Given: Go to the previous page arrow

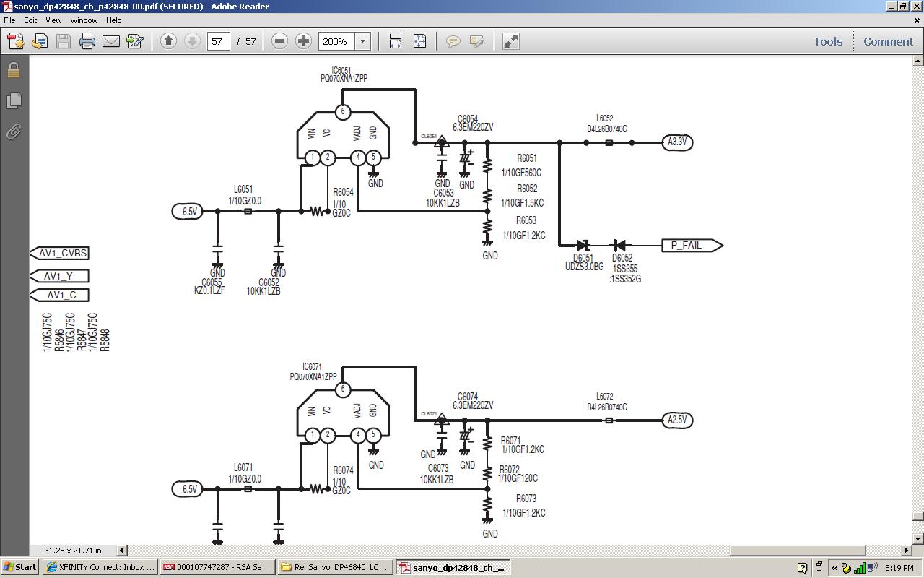Looking at the screenshot, I should (168, 41).
